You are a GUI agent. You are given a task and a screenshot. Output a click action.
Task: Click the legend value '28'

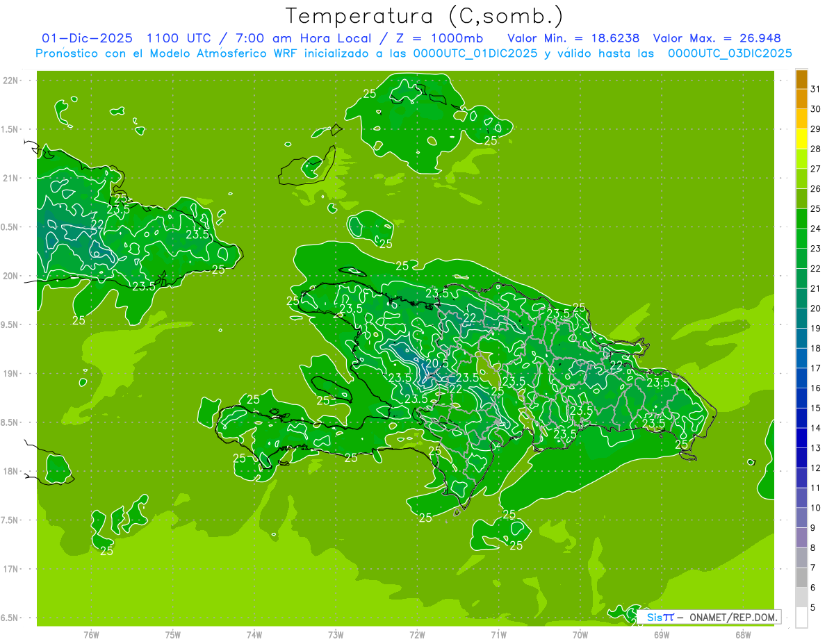(816, 148)
